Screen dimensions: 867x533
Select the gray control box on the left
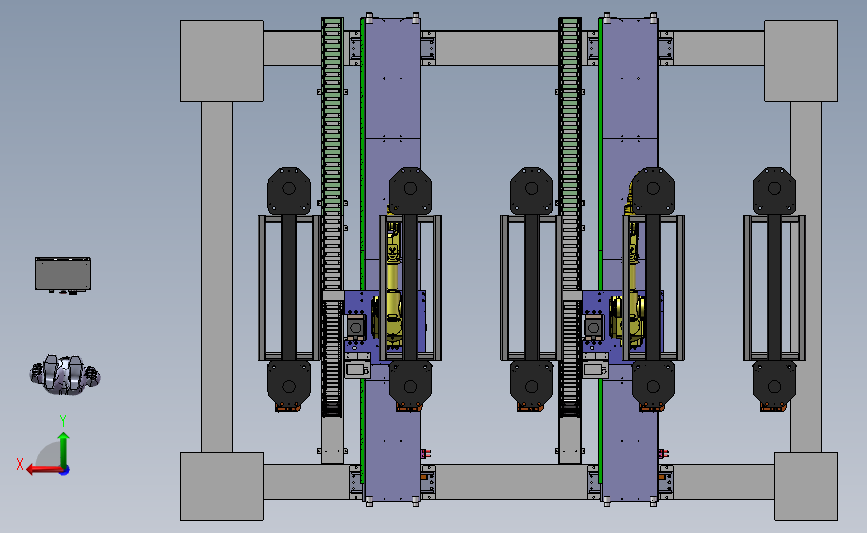63,275
